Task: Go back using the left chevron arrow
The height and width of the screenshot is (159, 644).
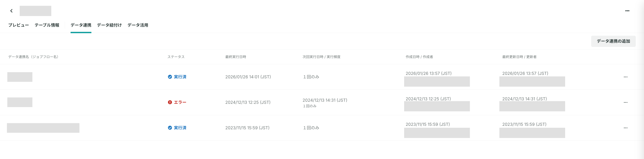Action: [x=12, y=11]
